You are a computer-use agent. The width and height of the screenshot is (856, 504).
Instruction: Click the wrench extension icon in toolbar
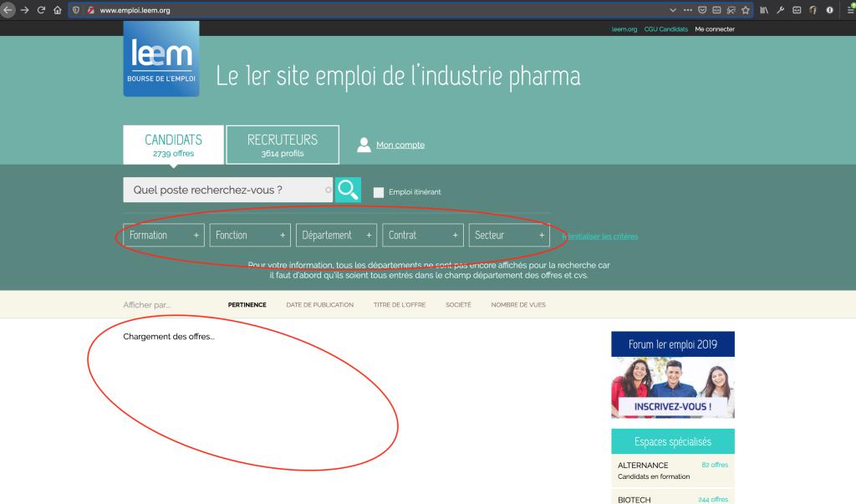pos(780,10)
